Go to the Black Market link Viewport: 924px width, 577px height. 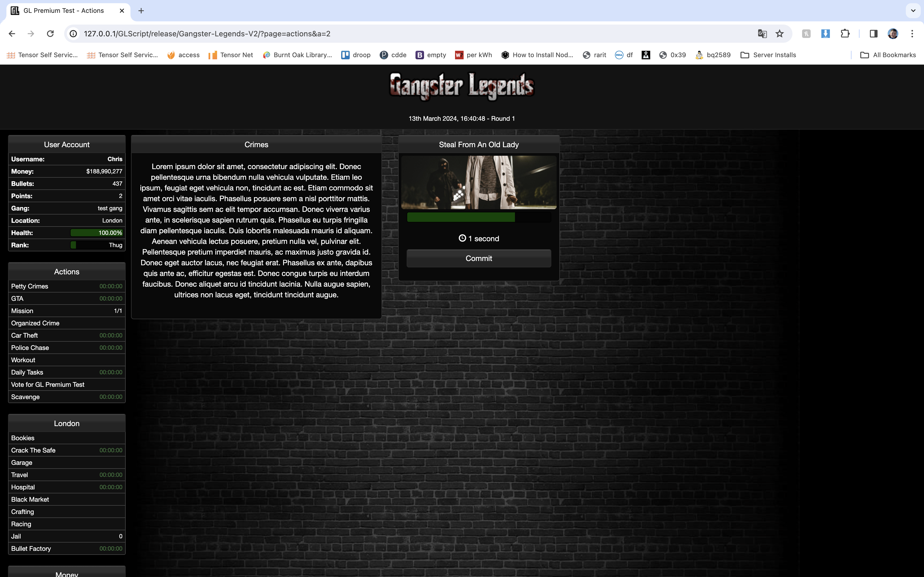click(x=30, y=499)
